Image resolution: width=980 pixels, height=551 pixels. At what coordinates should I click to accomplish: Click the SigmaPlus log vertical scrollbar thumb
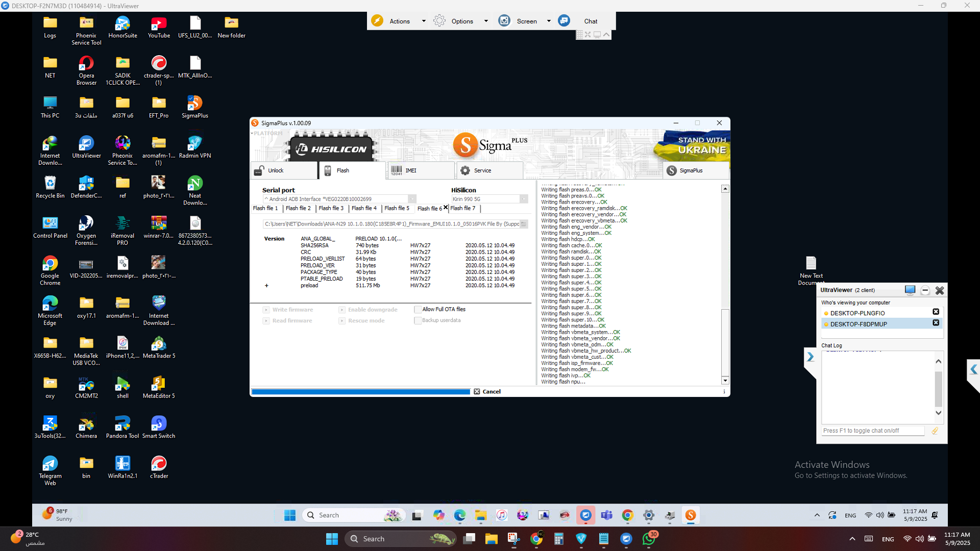coord(725,342)
